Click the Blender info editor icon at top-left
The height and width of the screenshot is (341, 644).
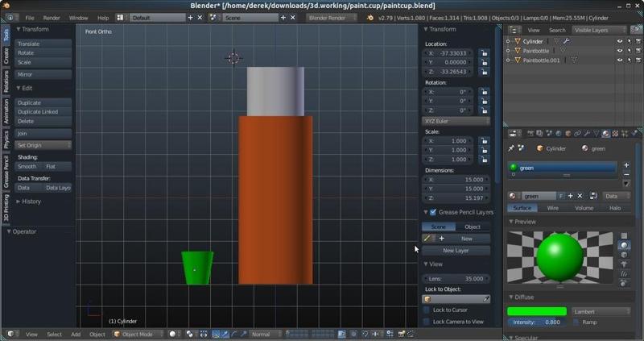(10, 17)
